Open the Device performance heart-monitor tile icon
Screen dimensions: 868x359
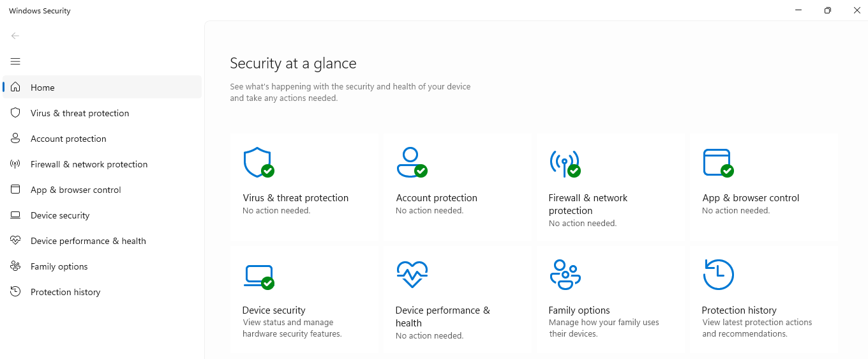click(x=412, y=275)
